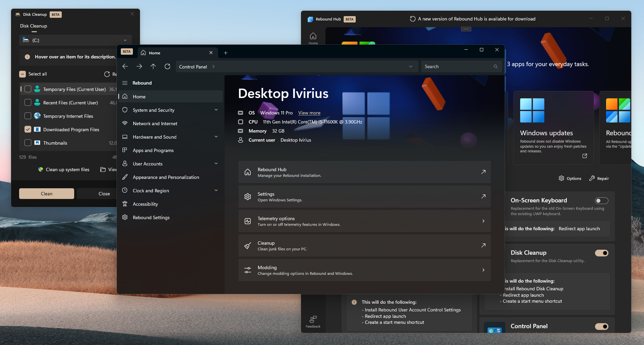Click the Rebound Settings gear icon

[x=125, y=217]
